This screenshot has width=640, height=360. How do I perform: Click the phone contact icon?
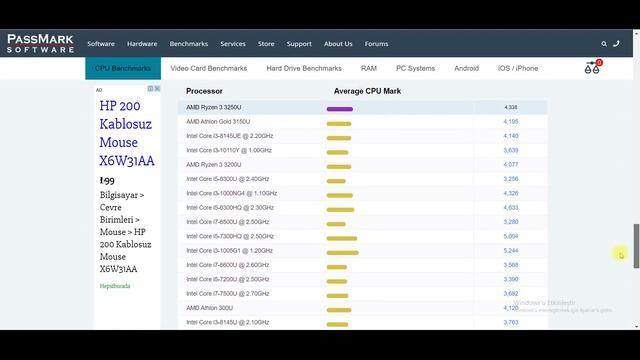tap(616, 43)
